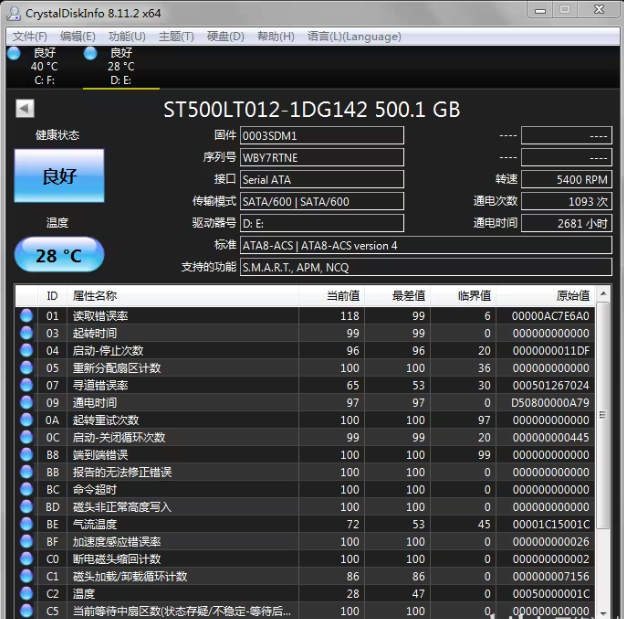Click raw value 000501267024

pos(551,385)
